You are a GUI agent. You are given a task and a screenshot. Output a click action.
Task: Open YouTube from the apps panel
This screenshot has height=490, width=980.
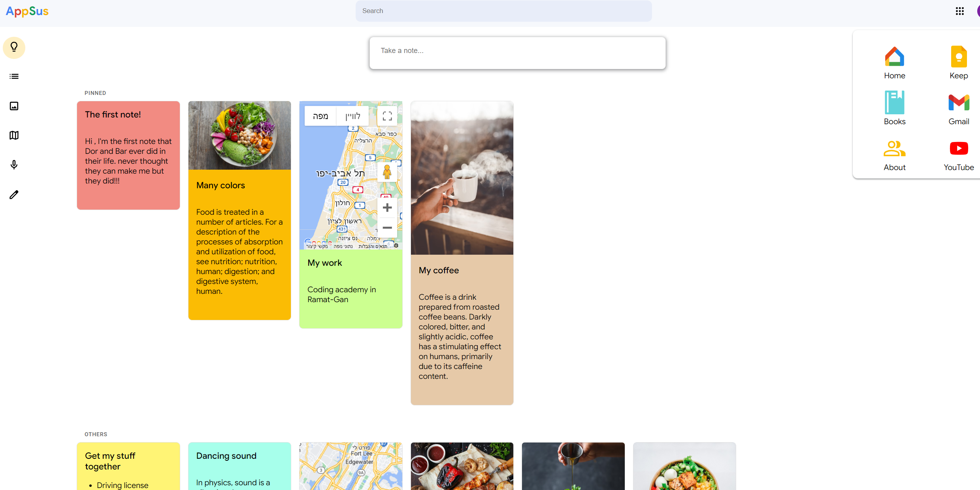coord(959,154)
